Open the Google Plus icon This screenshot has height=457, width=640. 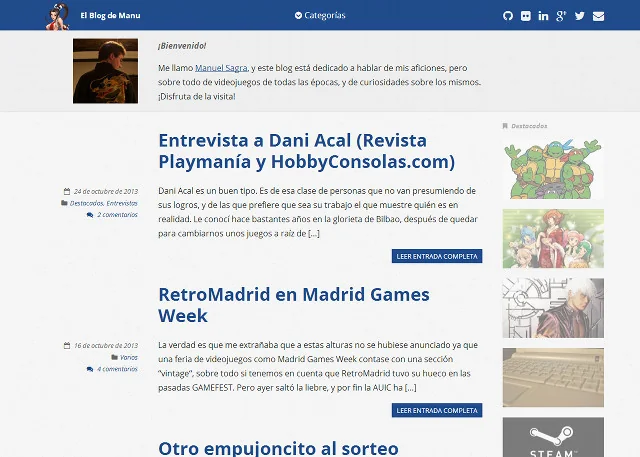[561, 16]
